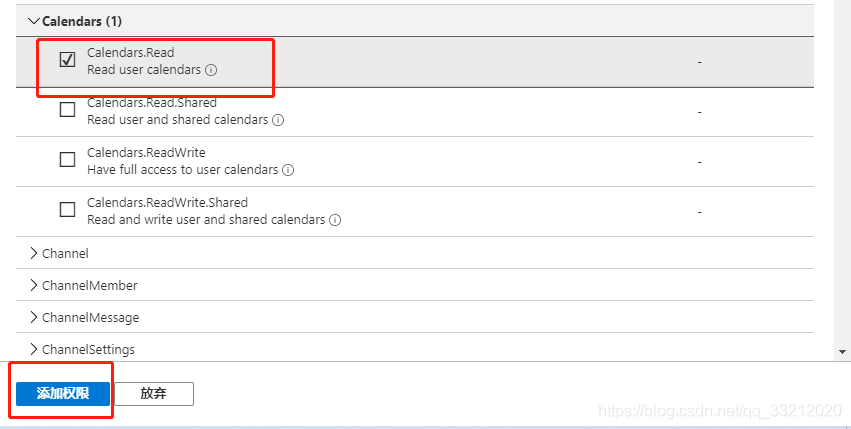Select the Calendars.ReadWrite permission name
The image size is (851, 429).
click(146, 152)
